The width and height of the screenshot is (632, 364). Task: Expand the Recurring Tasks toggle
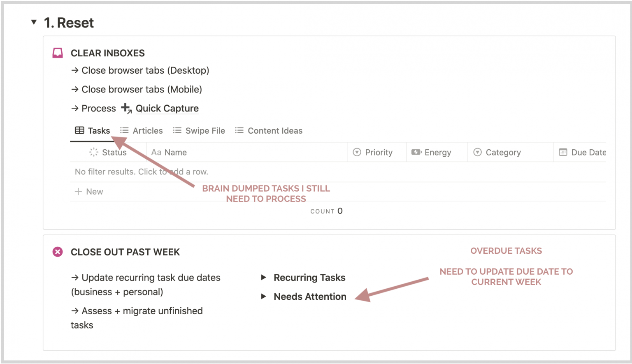(264, 278)
